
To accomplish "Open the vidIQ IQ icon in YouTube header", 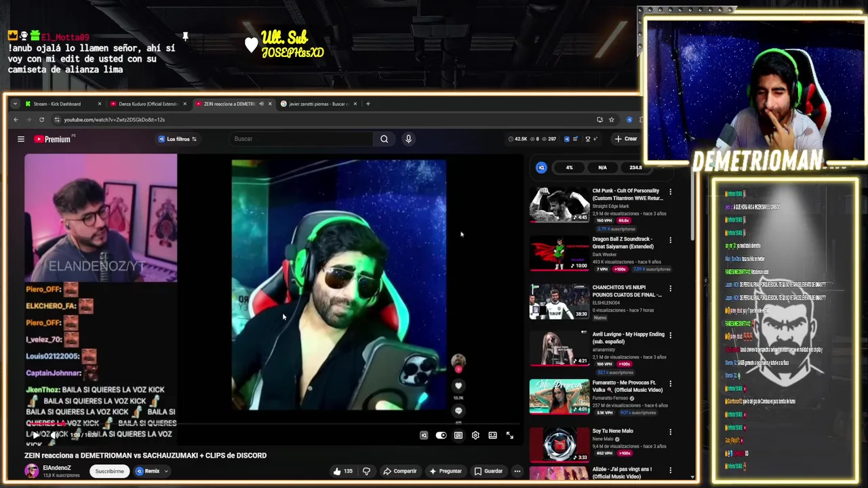I will pos(567,139).
